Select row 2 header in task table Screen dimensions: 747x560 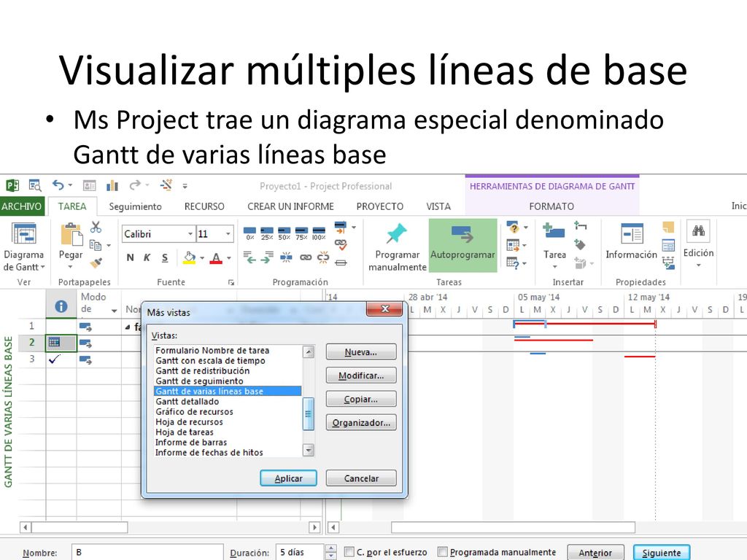[32, 343]
